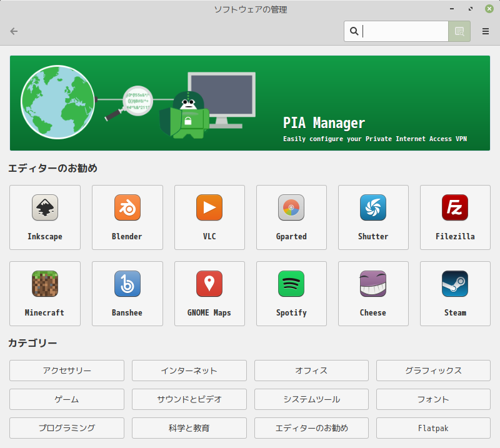Go back with the arrow button

14,31
